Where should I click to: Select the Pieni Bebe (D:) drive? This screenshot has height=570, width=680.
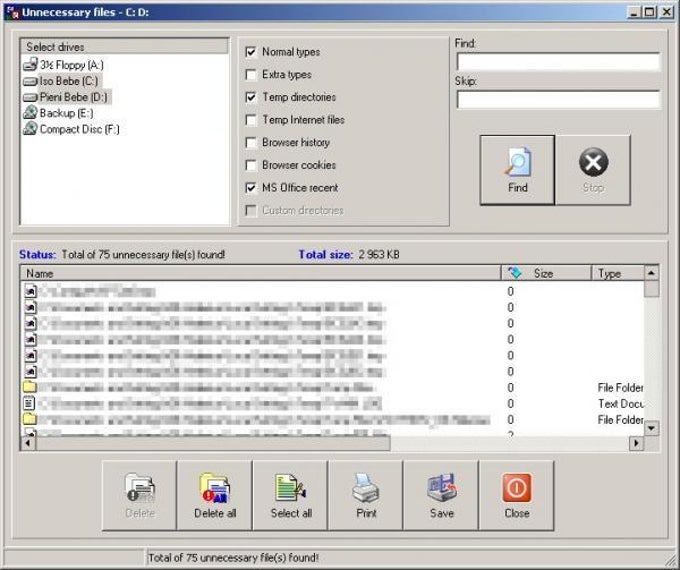[66, 97]
